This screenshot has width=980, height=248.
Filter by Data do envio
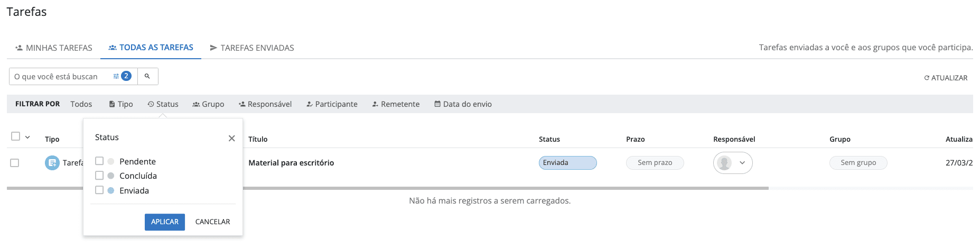[463, 104]
